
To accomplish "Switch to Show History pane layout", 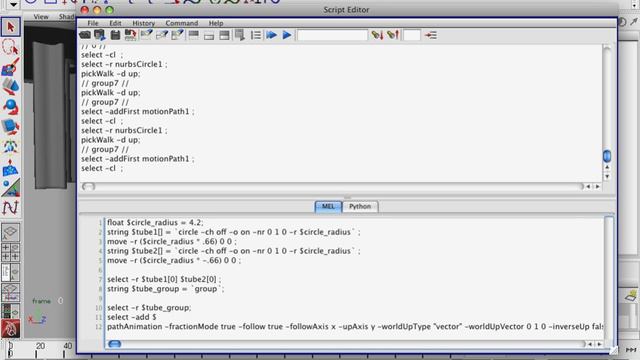I will 193,35.
